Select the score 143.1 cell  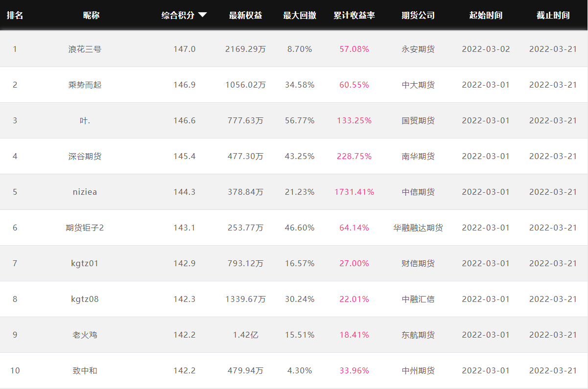[185, 228]
